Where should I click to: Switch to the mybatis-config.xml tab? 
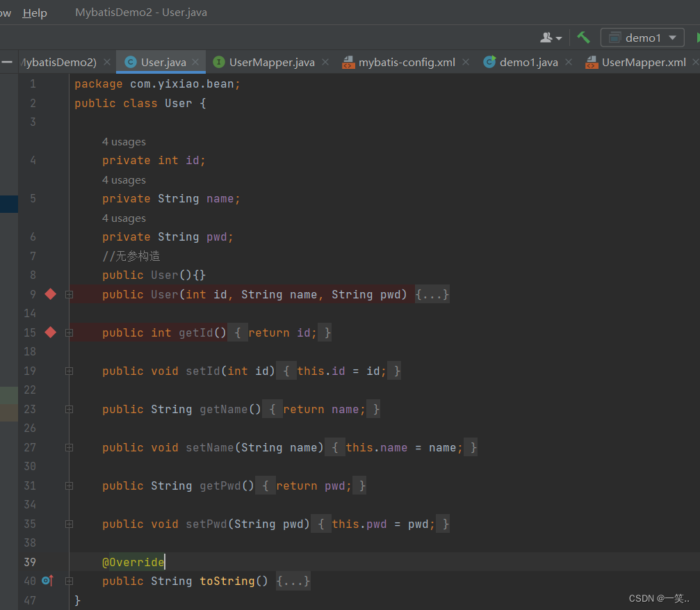tap(407, 62)
